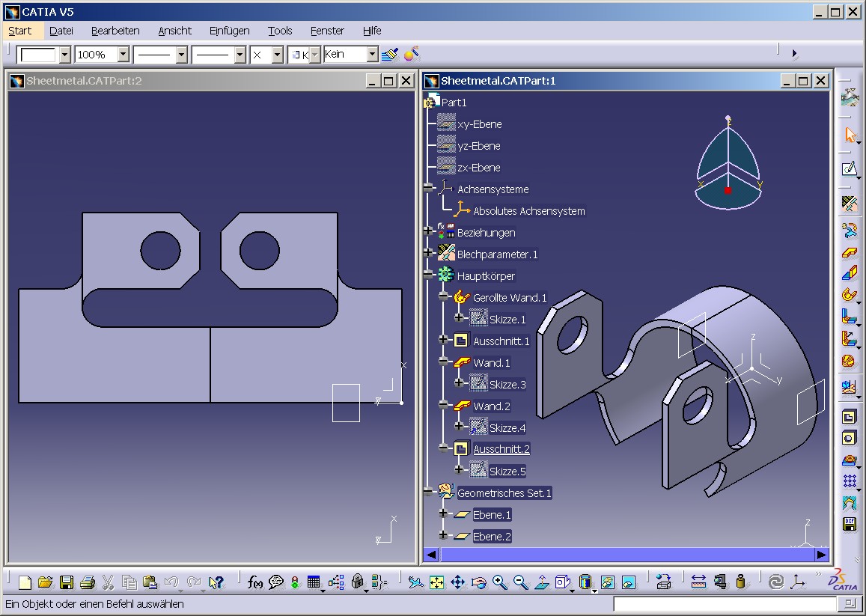Click the Open file folder icon
Viewport: 866px width, 616px height.
pyautogui.click(x=46, y=582)
